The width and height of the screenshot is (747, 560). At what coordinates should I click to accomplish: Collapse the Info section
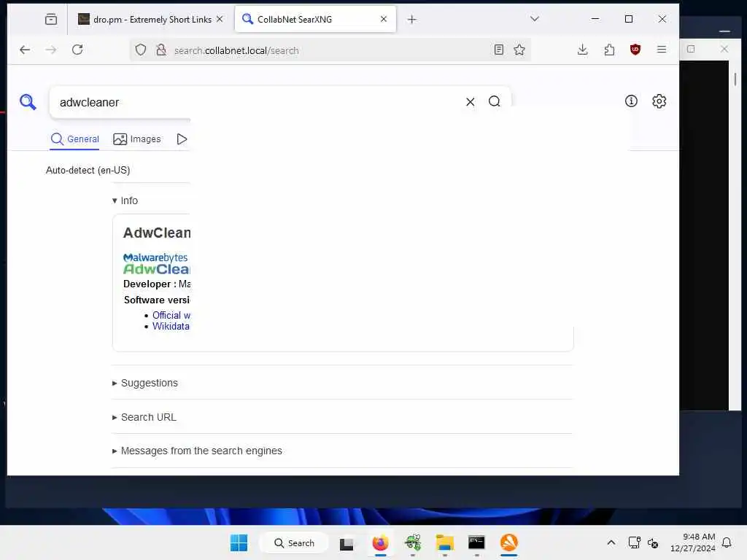[x=125, y=201]
